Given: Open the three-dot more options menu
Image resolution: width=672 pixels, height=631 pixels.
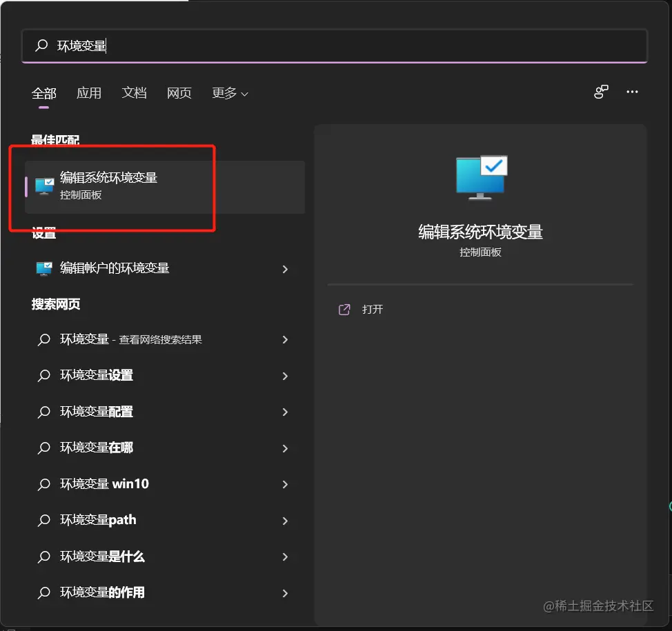Looking at the screenshot, I should tap(632, 92).
